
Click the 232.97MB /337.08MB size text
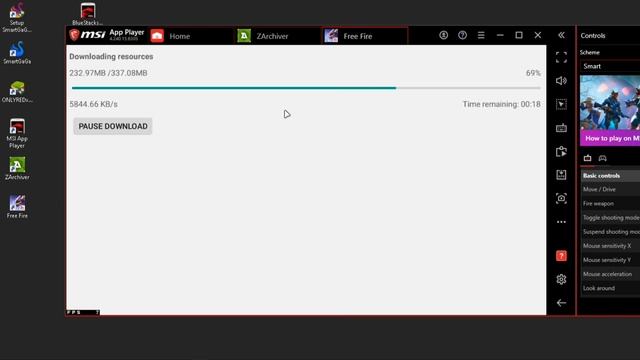[x=108, y=73]
